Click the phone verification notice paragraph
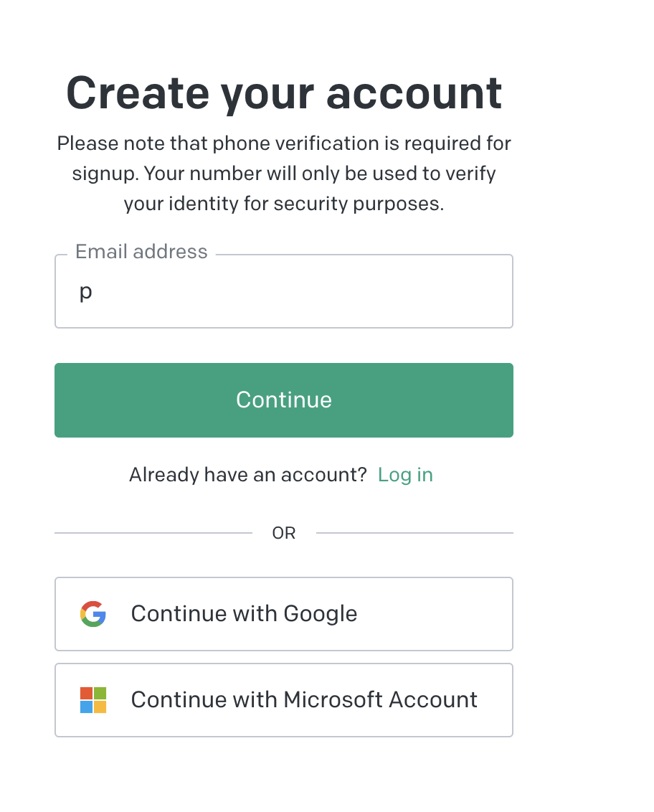Screen dimensions: 654x812 tap(283, 174)
